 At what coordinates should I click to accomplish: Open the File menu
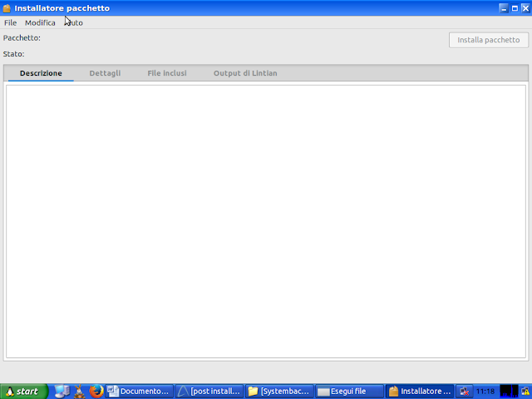(x=10, y=22)
